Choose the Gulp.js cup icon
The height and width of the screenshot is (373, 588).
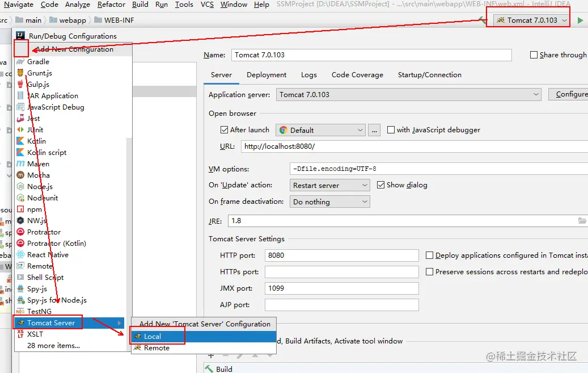click(20, 84)
